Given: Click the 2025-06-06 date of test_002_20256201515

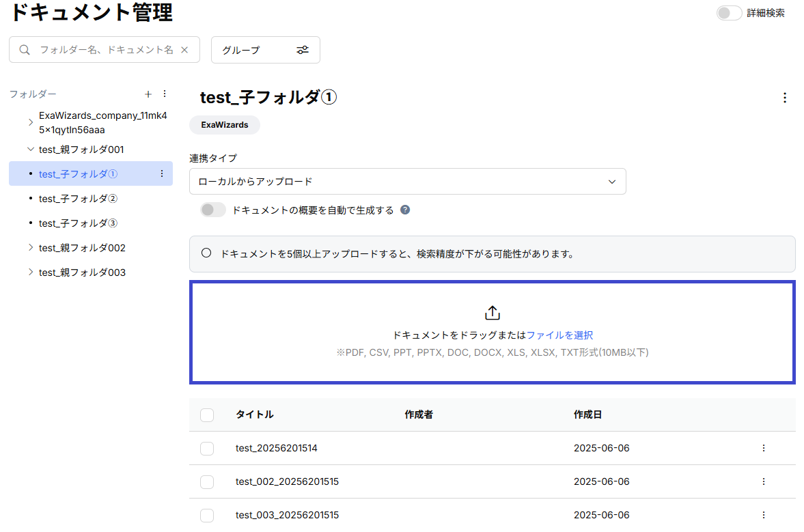Looking at the screenshot, I should tap(601, 481).
